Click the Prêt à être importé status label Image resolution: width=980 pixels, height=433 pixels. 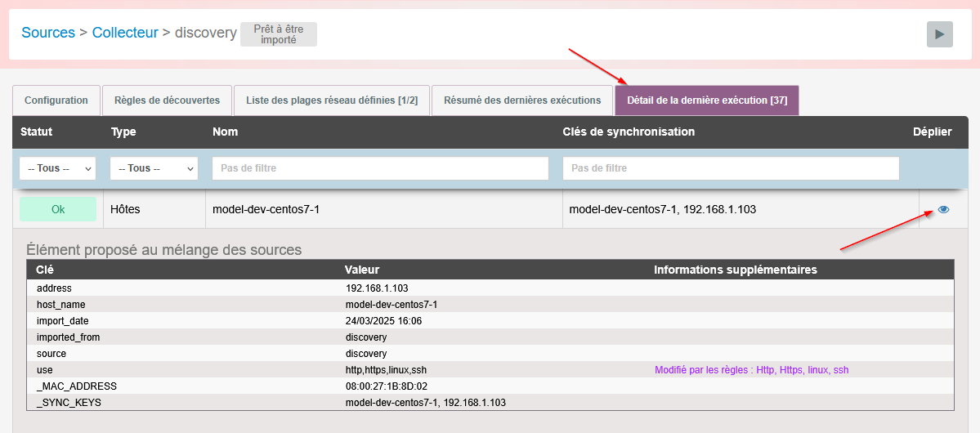coord(278,34)
